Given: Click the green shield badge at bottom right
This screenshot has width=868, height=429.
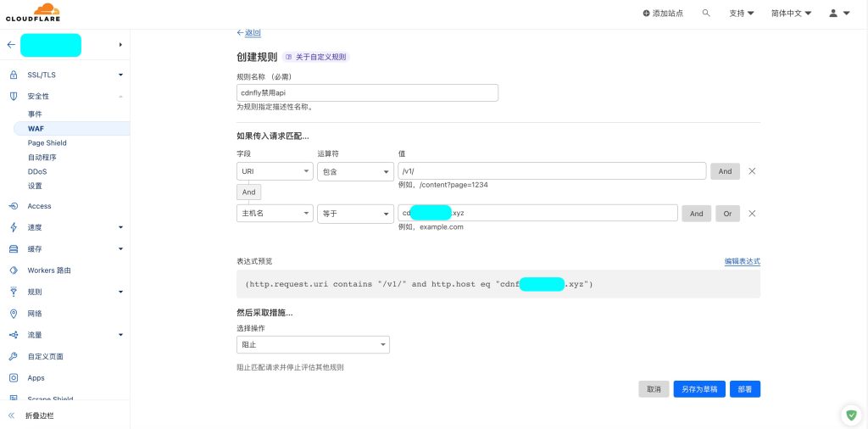Looking at the screenshot, I should (x=850, y=414).
